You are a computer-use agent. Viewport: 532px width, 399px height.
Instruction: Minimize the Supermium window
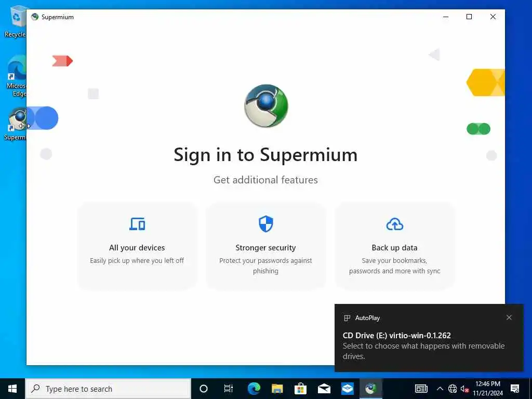point(446,17)
